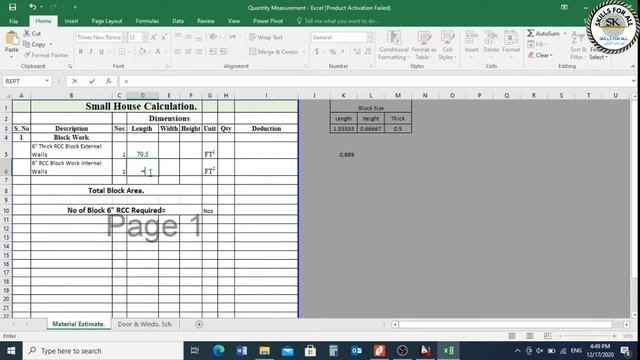Click the Insert Function fx button
This screenshot has height=360, width=640.
tap(109, 81)
